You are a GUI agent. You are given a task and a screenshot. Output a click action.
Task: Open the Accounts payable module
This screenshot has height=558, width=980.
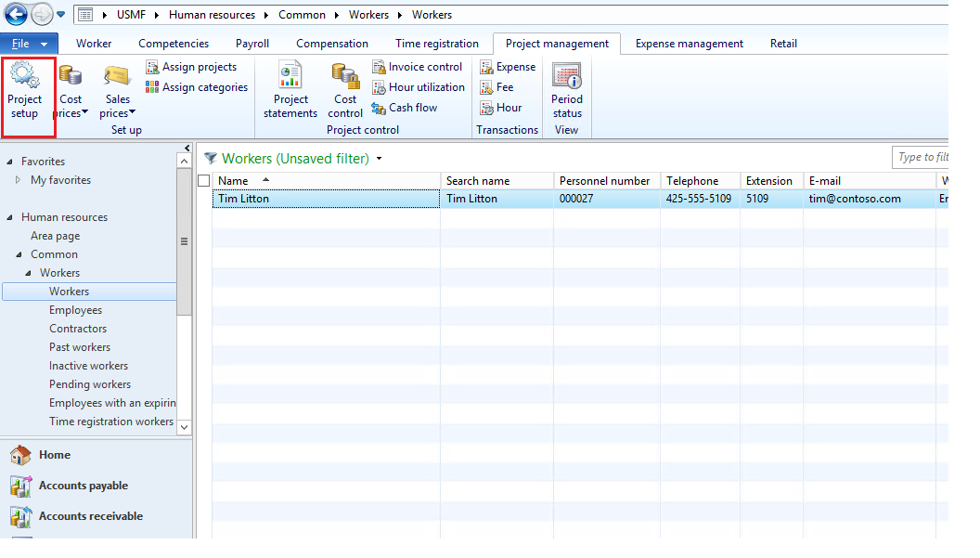coord(83,486)
